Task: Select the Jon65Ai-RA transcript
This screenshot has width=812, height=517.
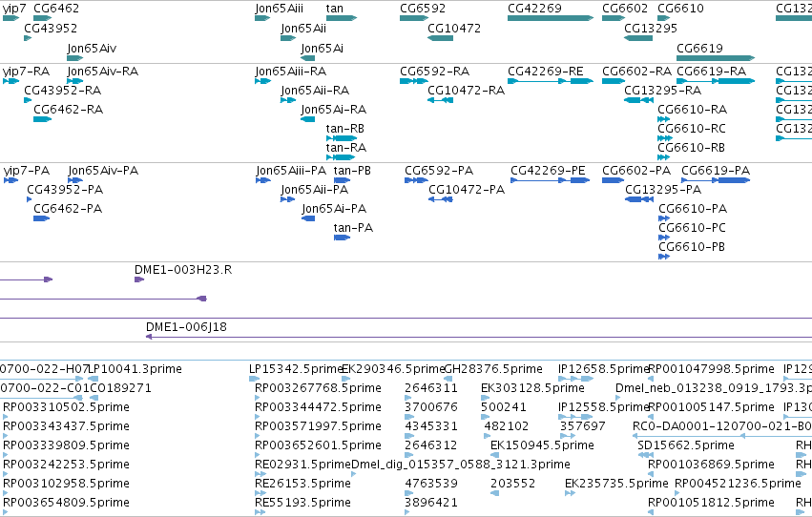Action: 307,119
